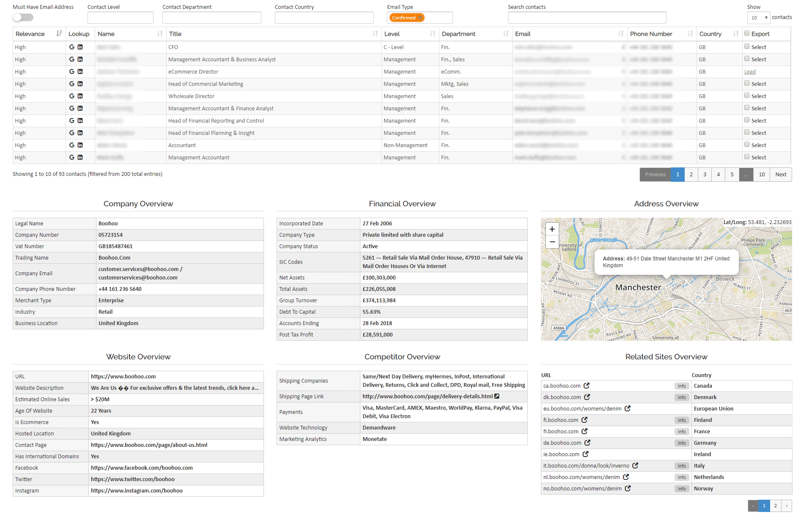812x520 pixels.
Task: Open Email Type filter with Confirmed tag
Action: click(x=420, y=18)
